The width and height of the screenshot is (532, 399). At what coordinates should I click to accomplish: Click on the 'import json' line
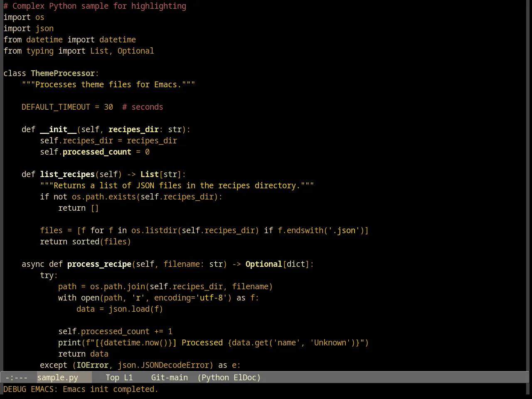pos(28,28)
